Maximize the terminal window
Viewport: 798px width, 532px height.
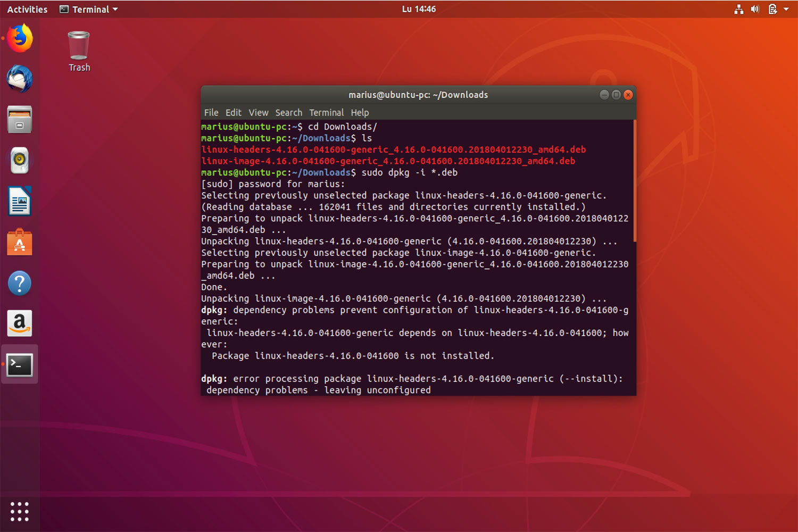[x=616, y=95]
